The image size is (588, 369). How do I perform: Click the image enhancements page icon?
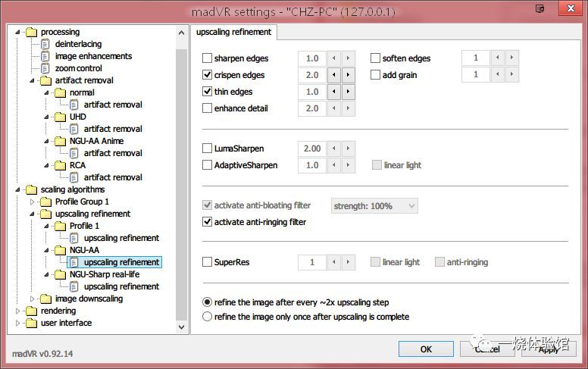[45, 56]
